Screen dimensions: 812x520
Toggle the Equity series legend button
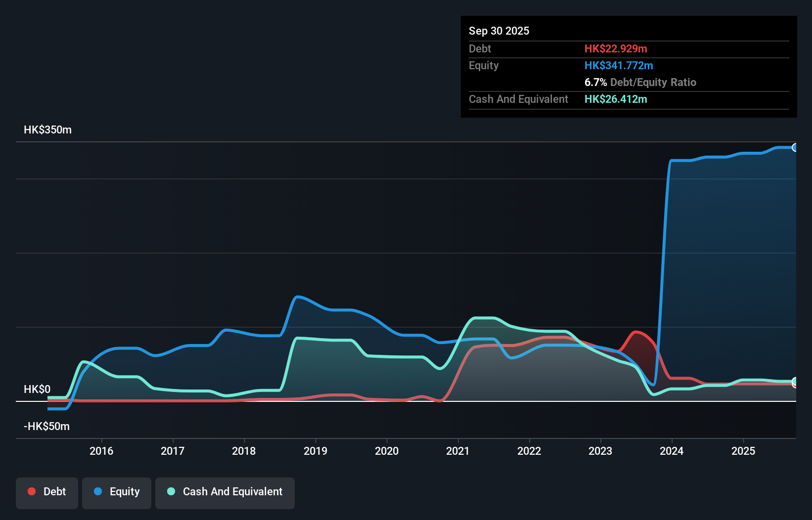tap(117, 493)
